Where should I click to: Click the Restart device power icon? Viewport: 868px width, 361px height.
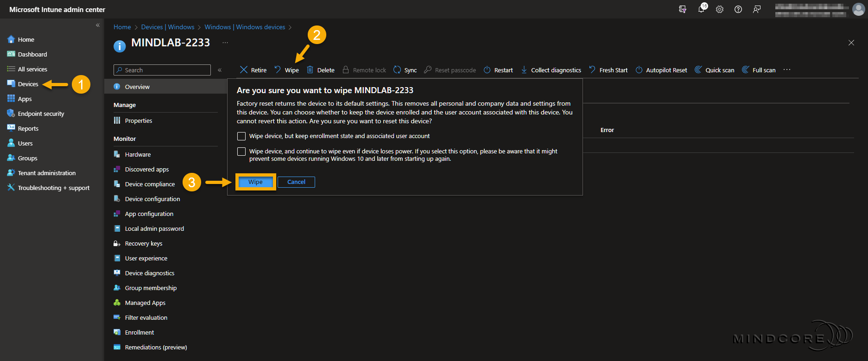pyautogui.click(x=487, y=70)
